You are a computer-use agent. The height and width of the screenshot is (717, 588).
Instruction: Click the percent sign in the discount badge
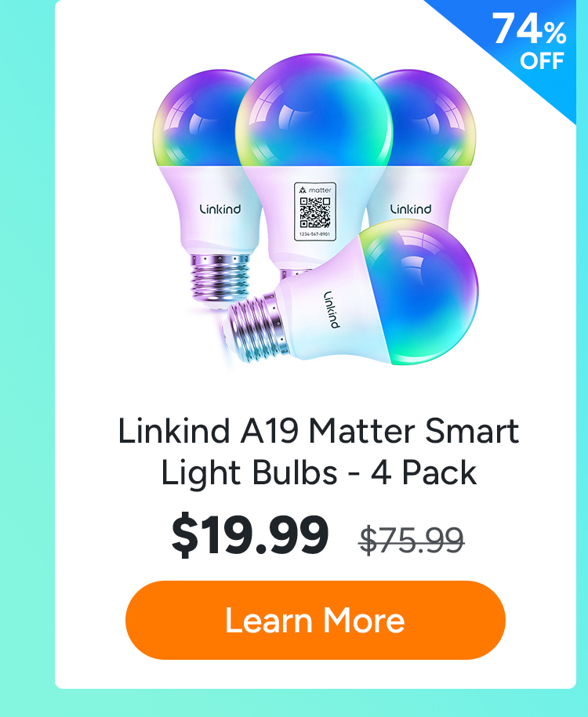pos(555,34)
